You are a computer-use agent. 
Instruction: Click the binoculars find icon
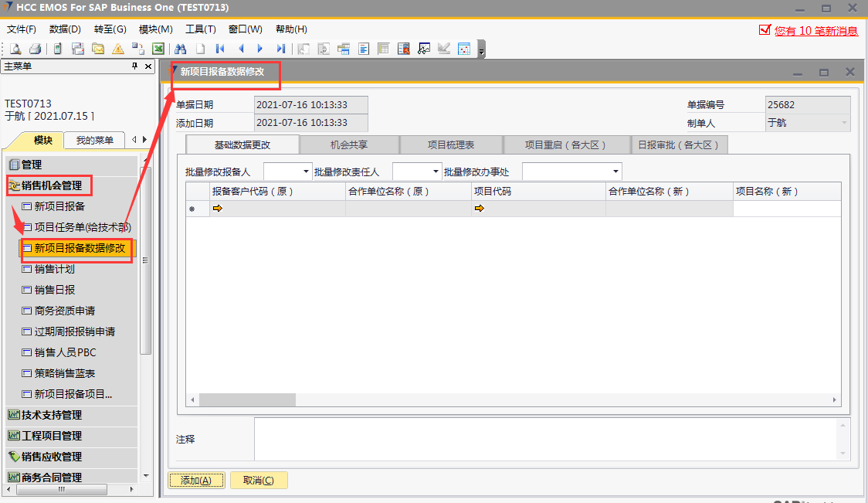coord(180,49)
